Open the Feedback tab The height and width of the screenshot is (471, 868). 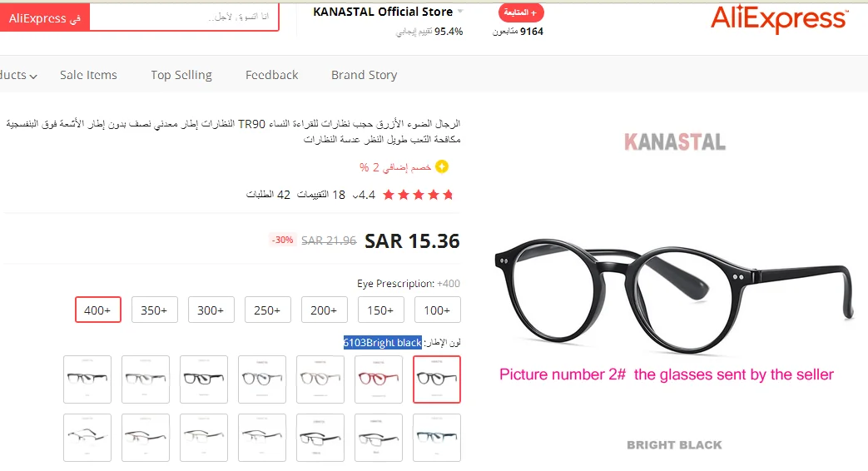pos(272,75)
